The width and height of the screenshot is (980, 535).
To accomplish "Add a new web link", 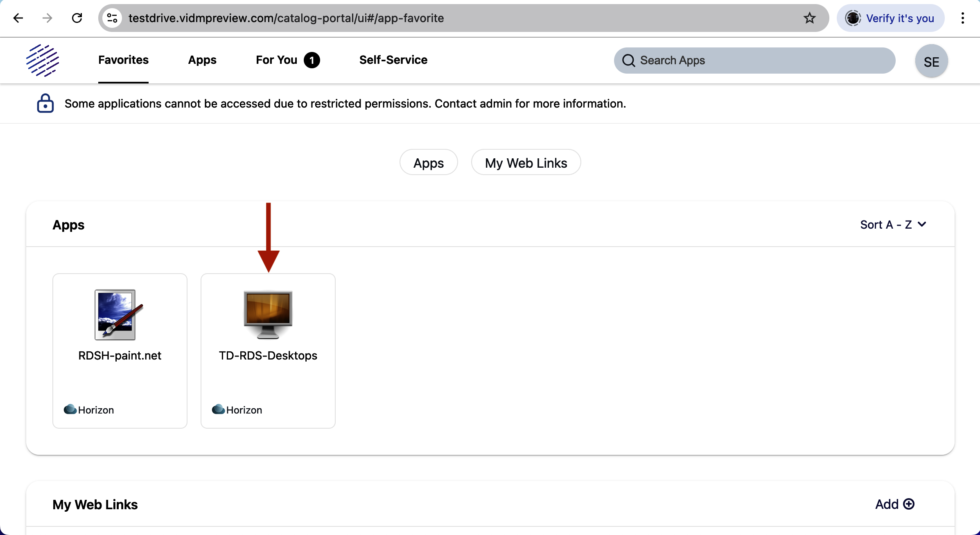I will point(894,504).
